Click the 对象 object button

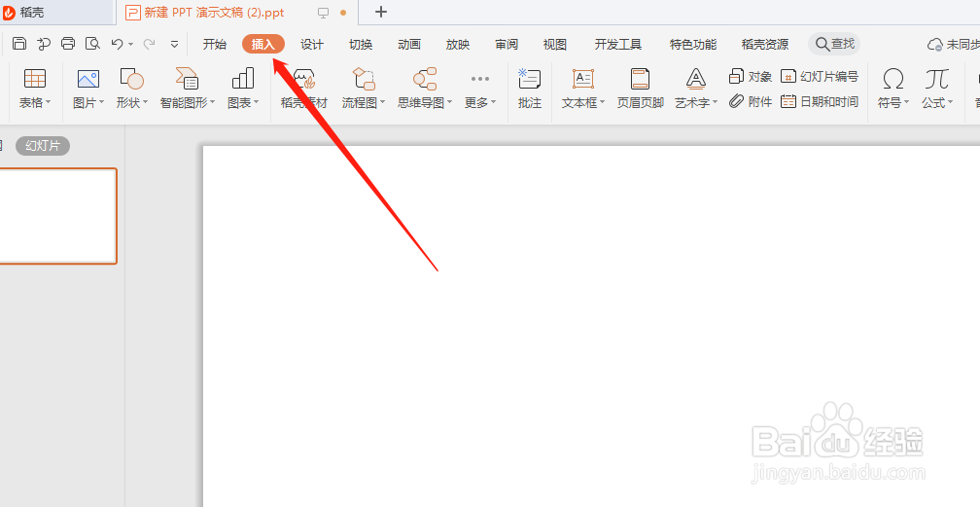tap(750, 76)
